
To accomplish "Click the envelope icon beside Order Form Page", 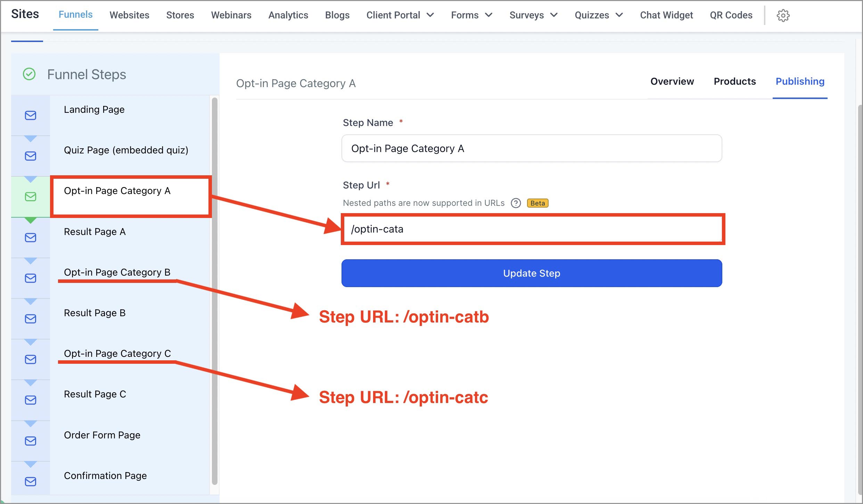I will (31, 441).
